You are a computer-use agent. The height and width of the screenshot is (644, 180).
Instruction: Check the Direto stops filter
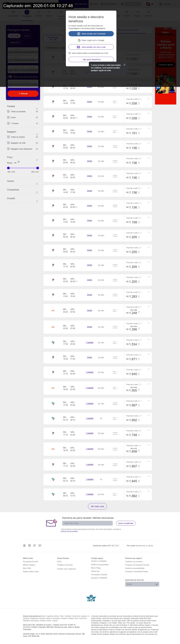coord(9,117)
